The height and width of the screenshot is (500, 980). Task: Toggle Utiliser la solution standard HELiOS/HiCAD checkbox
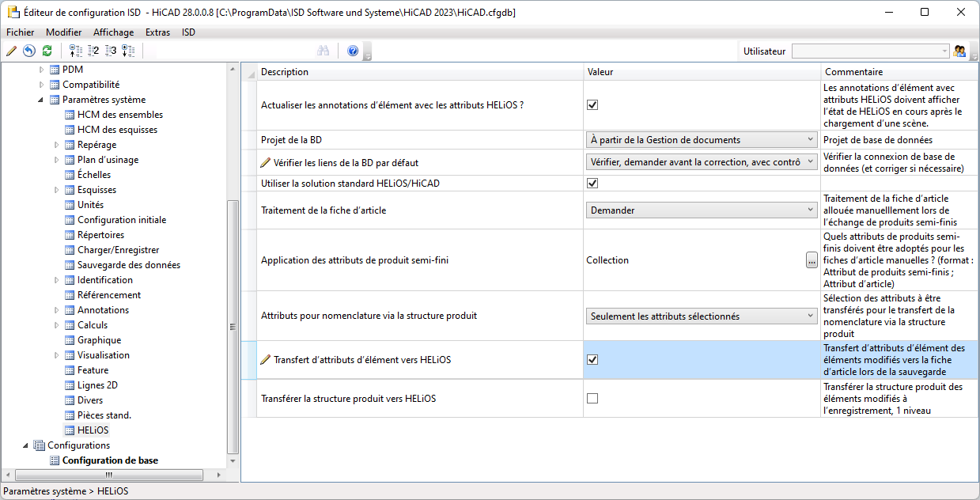coord(592,184)
